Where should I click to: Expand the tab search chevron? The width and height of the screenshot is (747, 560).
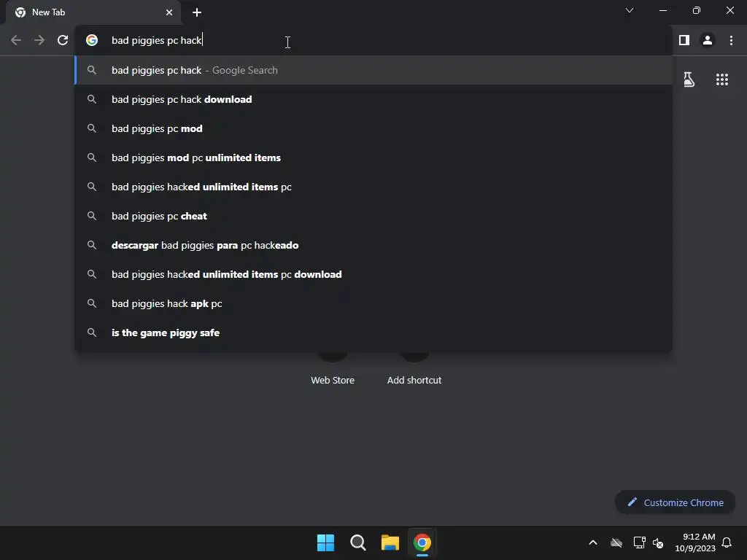(x=630, y=10)
